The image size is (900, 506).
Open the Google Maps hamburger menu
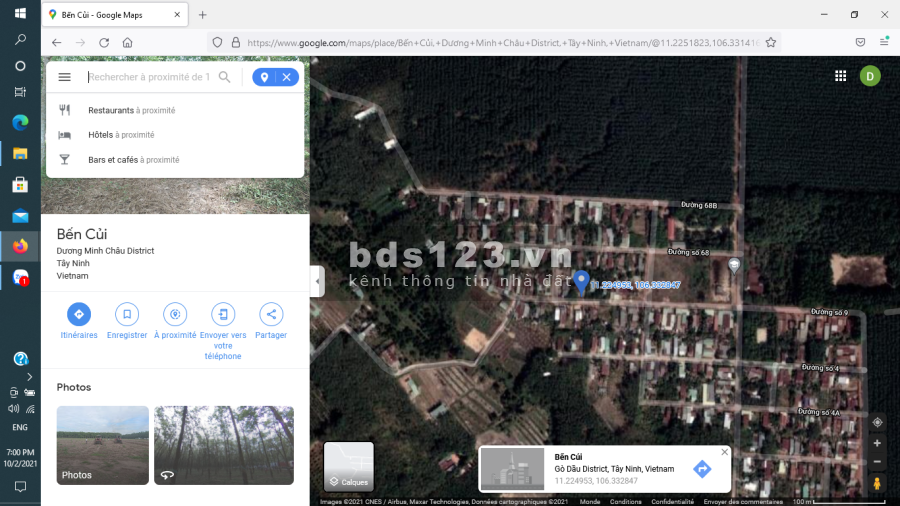point(65,77)
